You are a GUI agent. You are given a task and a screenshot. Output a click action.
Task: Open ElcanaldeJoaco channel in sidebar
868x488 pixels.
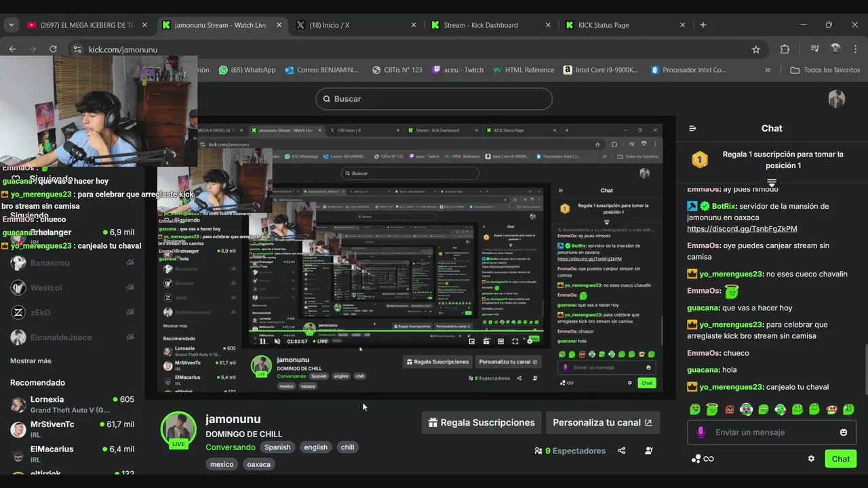click(x=72, y=338)
